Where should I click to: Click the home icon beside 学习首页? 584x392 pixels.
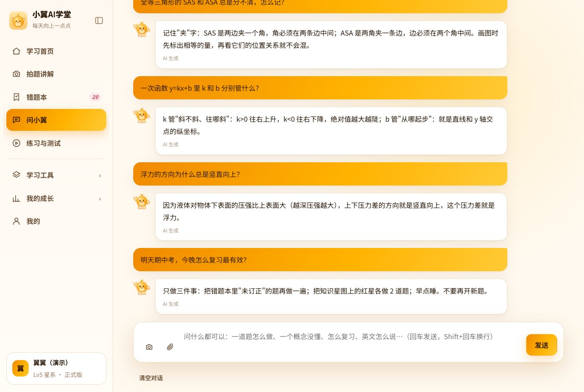(x=16, y=51)
